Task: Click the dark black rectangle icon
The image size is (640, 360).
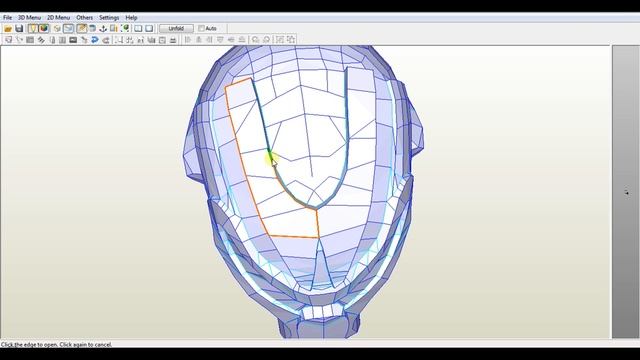Action: (x=73, y=40)
